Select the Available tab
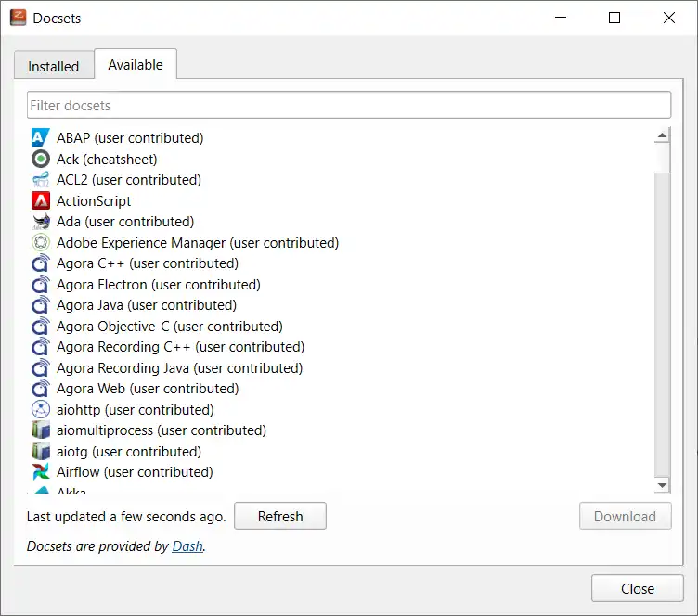This screenshot has height=616, width=698. (x=136, y=65)
